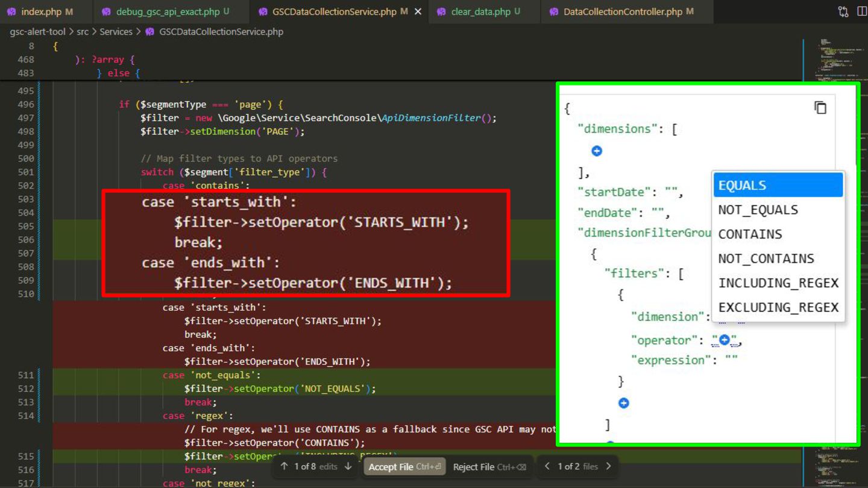Screen dimensions: 868x488
Task: Click the "startDate" value field
Action: click(x=671, y=192)
